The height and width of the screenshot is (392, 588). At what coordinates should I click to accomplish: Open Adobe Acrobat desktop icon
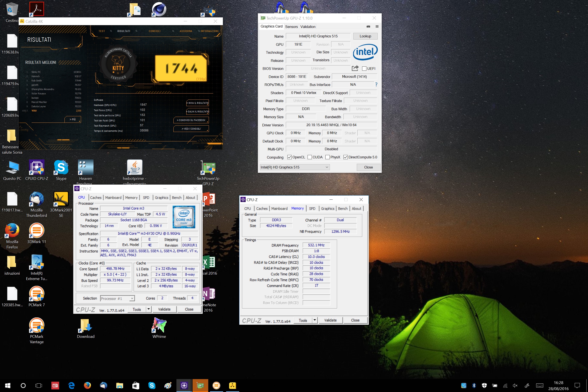(37, 9)
